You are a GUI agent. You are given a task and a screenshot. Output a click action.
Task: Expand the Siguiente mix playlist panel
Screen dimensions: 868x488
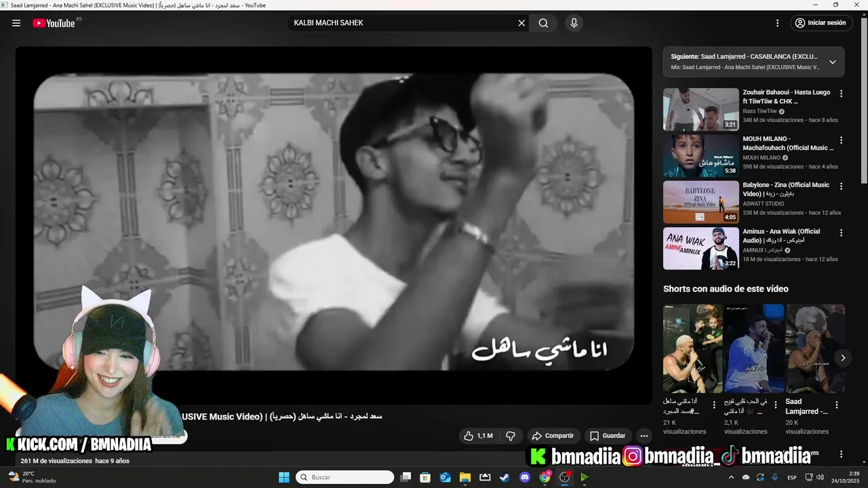[833, 62]
